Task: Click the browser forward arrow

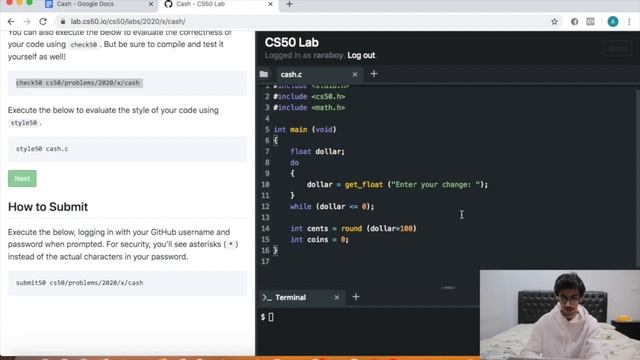Action: 27,22
